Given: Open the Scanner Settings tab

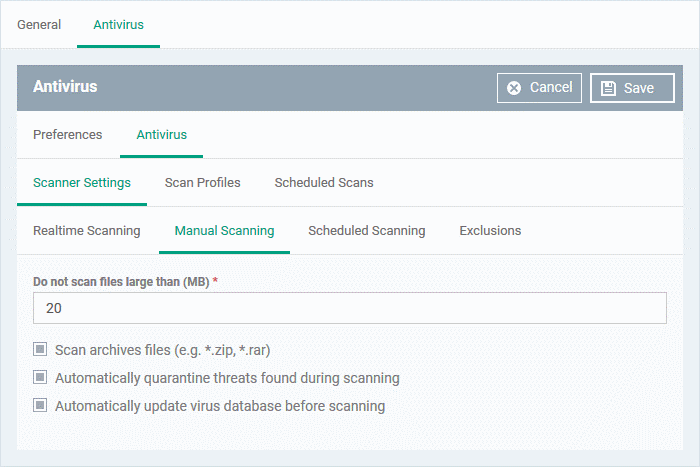Looking at the screenshot, I should (82, 183).
